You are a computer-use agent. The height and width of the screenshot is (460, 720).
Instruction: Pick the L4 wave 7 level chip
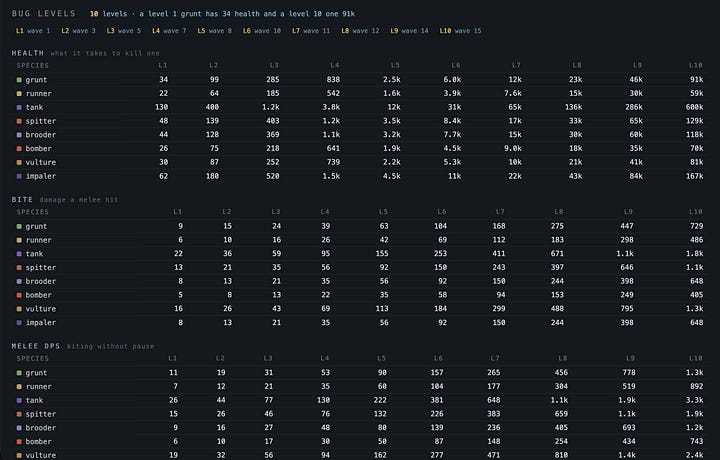coord(169,31)
